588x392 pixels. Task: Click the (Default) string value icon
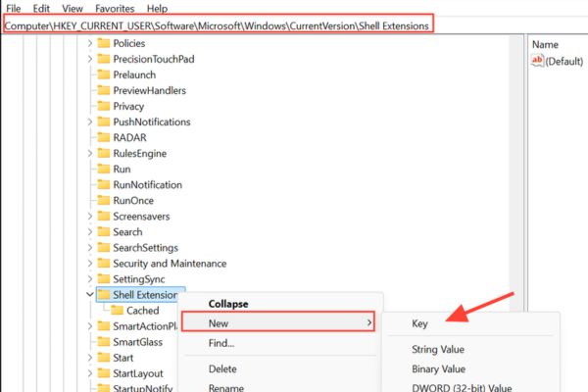537,61
